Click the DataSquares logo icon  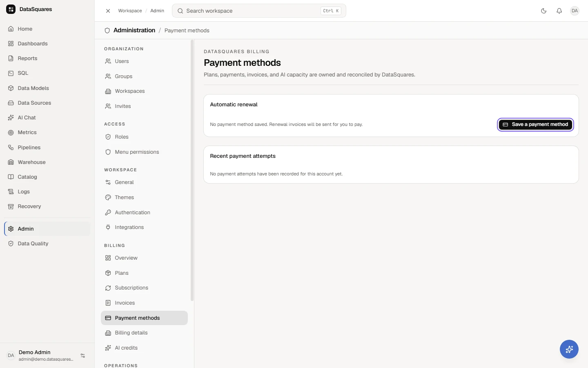[11, 9]
